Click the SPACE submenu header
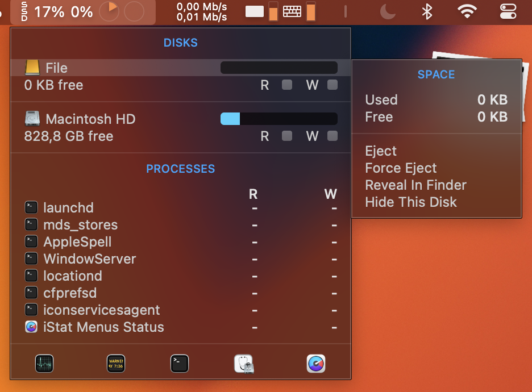The image size is (532, 392). click(436, 74)
